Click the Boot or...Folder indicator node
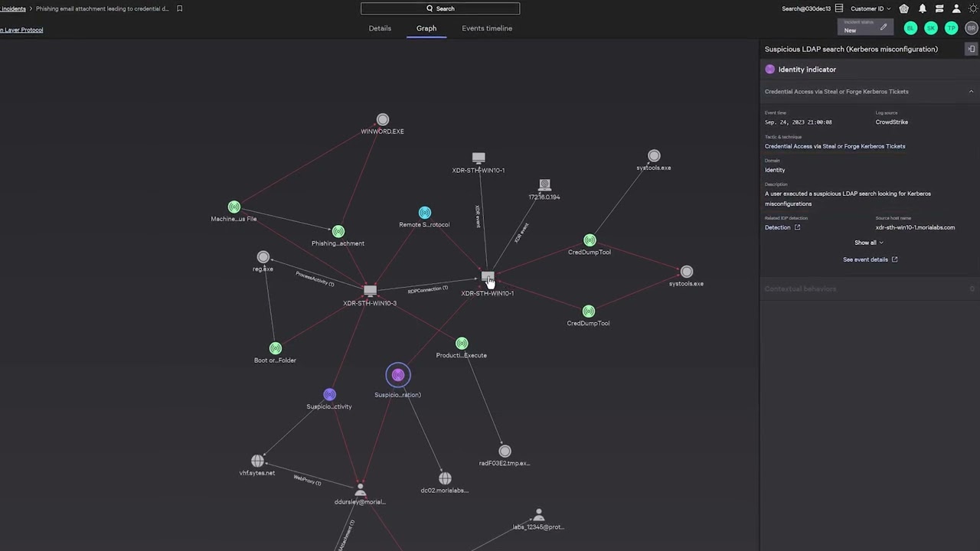 tap(276, 349)
